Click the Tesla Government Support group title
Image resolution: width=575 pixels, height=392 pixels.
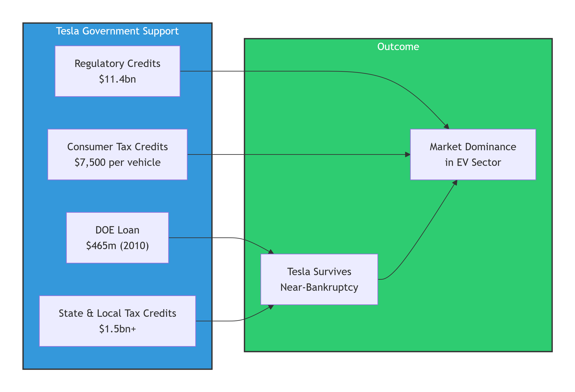(117, 31)
